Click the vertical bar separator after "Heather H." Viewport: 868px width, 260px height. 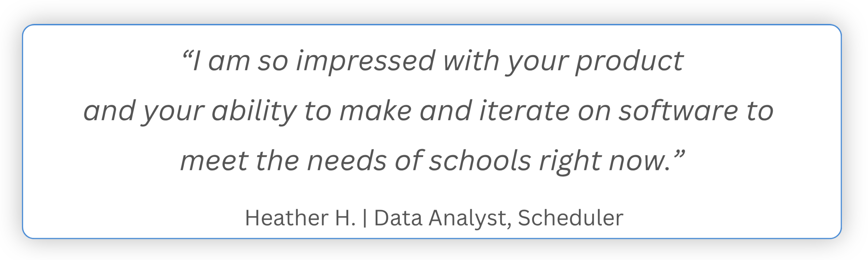pyautogui.click(x=365, y=218)
